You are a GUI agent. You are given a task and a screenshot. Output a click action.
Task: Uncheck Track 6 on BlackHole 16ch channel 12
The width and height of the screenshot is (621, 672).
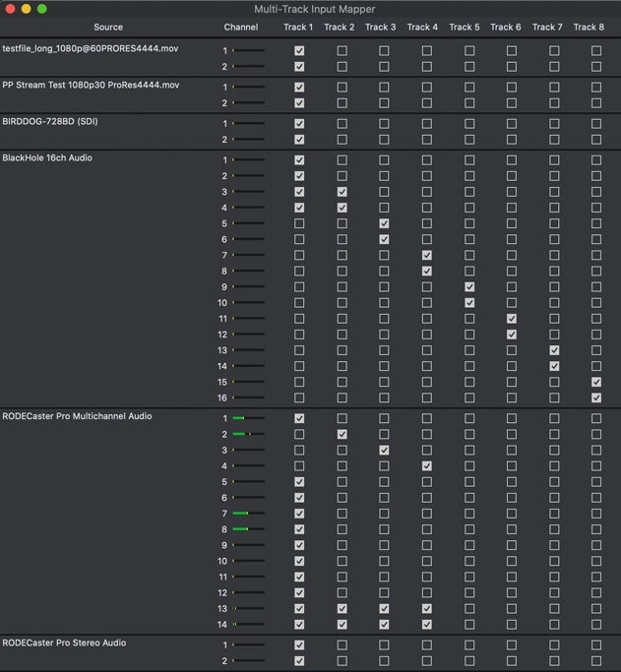pos(512,335)
